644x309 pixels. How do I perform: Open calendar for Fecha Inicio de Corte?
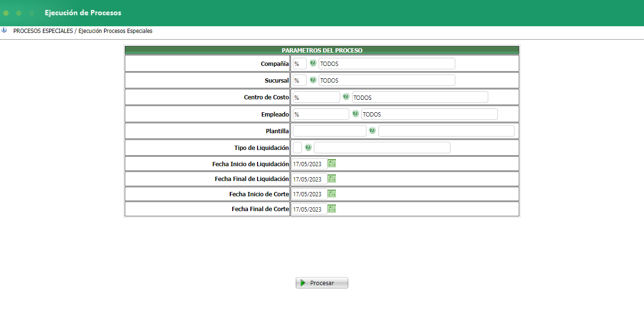coord(332,193)
